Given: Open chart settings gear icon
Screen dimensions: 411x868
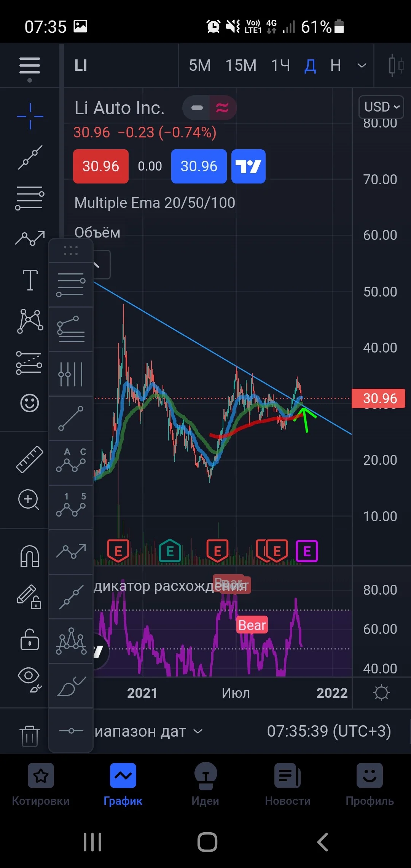Looking at the screenshot, I should [x=382, y=693].
